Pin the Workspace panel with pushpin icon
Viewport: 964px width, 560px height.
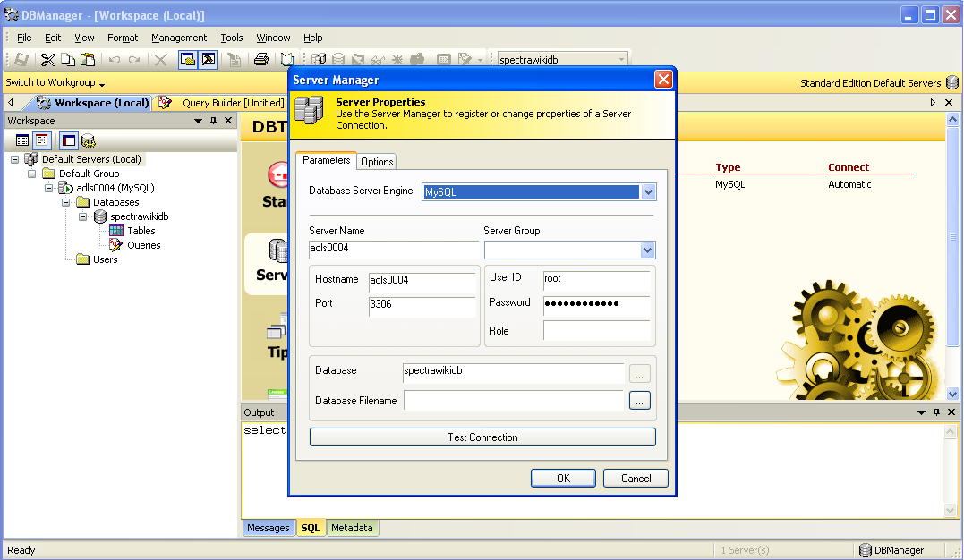coord(213,121)
